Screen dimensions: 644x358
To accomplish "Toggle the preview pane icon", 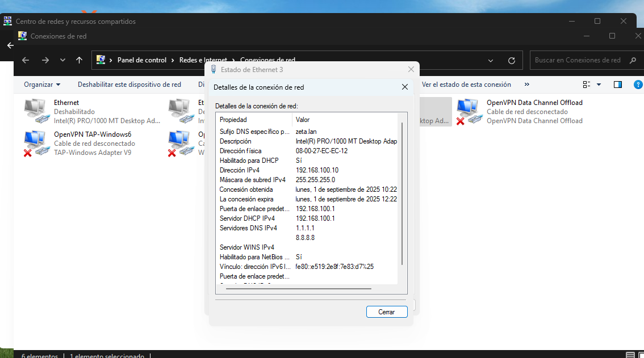I will point(618,85).
